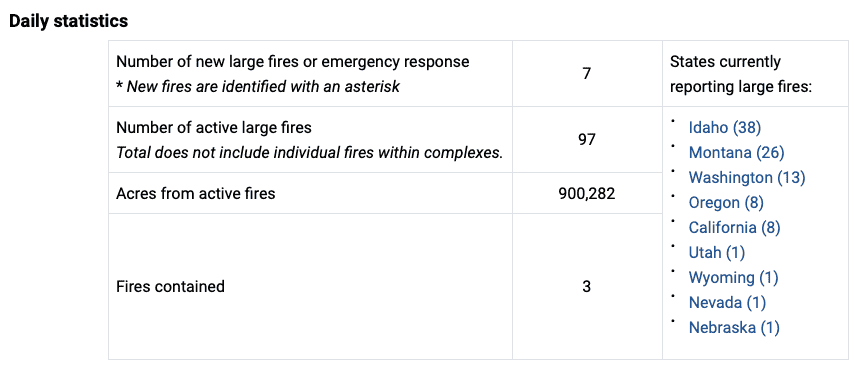Screen dimensions: 864x376
Task: Open the Wyoming (1) link
Action: coord(733,277)
